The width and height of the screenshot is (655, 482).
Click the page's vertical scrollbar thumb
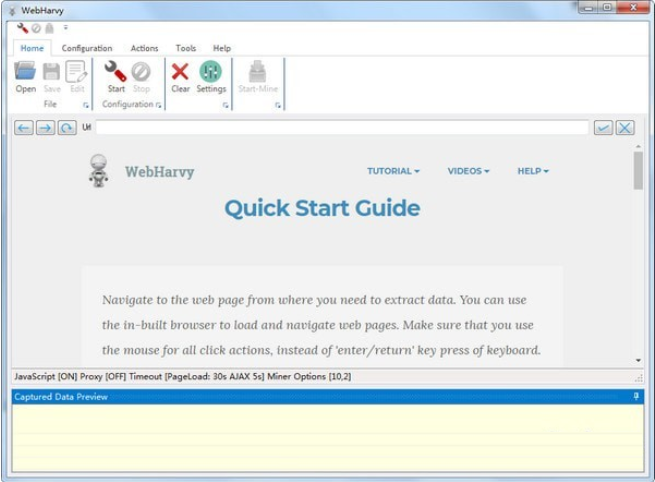pyautogui.click(x=638, y=170)
